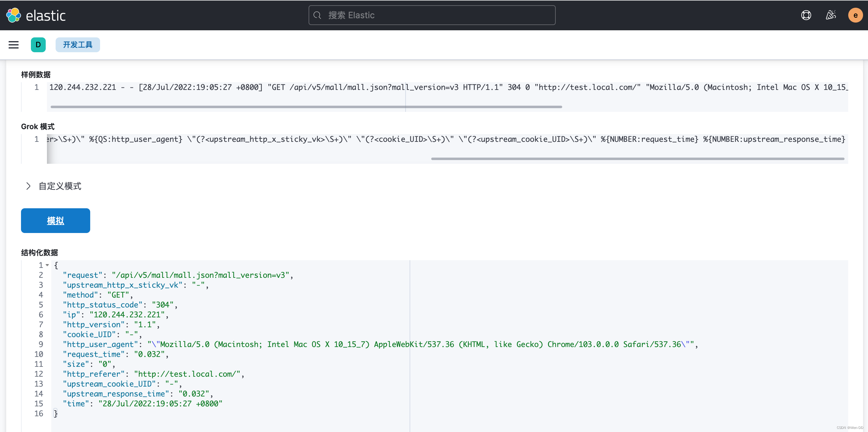The image size is (868, 432).
Task: Collapse the JSON fold arrow at line 1
Action: pos(48,265)
